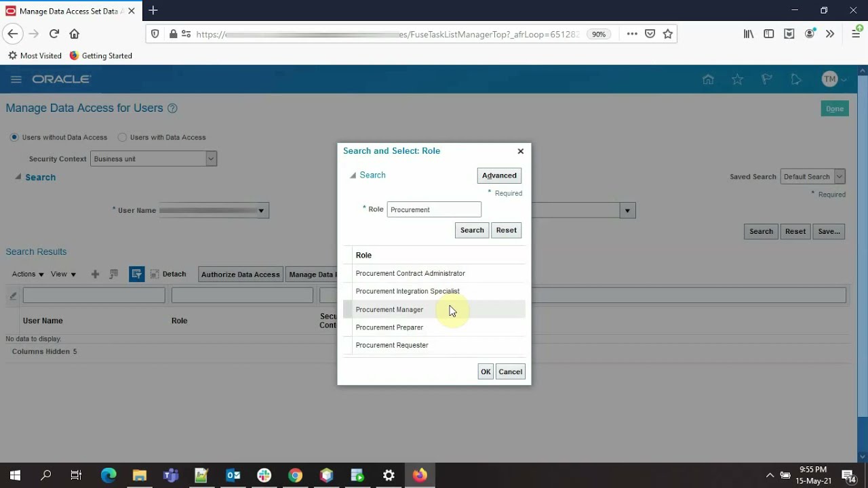
Task: Show hidden system tray icons
Action: 770,475
